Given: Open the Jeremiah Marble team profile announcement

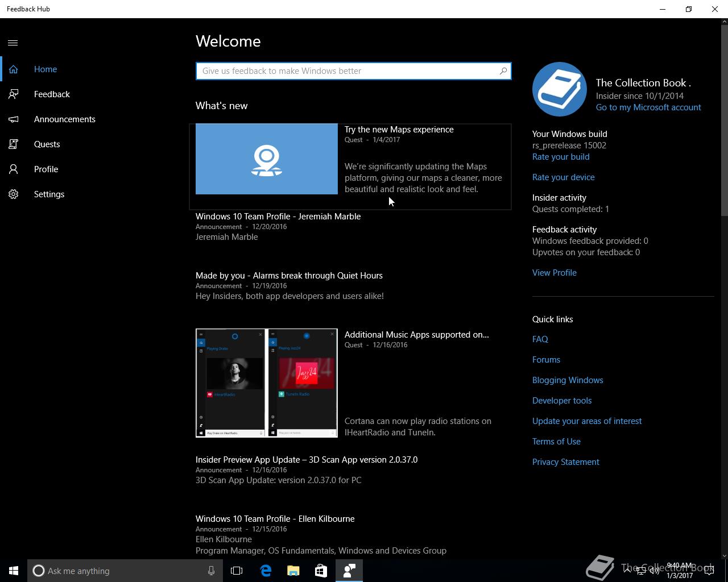Looking at the screenshot, I should click(278, 217).
